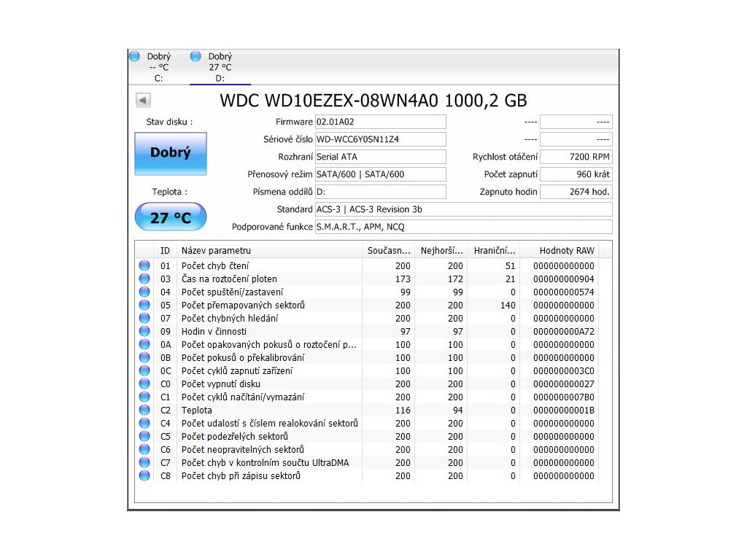
Task: Sort by the Hodnoty RAW column header
Action: 559,251
